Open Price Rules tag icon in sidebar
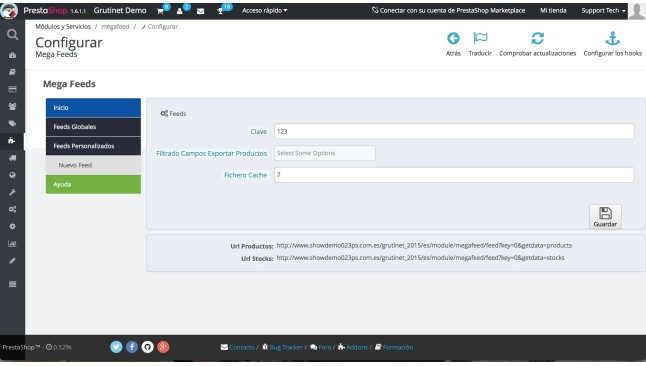 coord(12,123)
